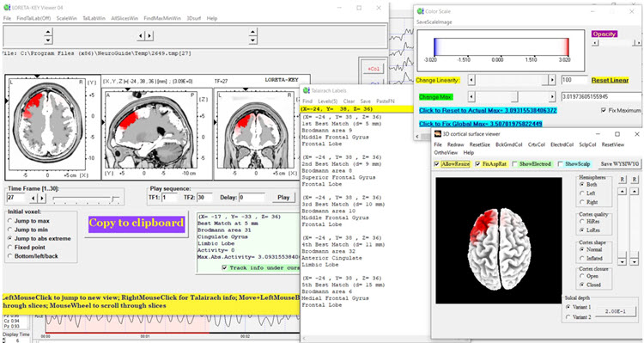Click Clear in Talairach Labels window
Image resolution: width=644 pixels, height=343 pixels.
[349, 101]
